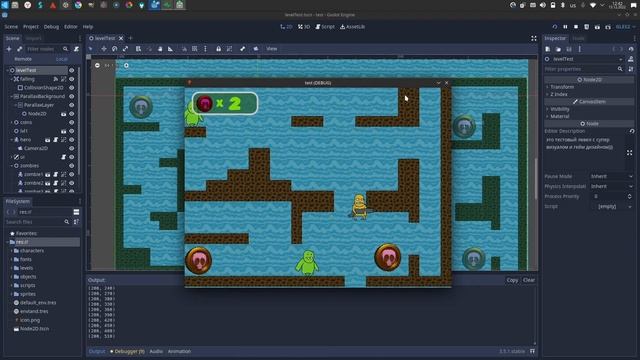Open the View menu in viewport toolbar
Screen dimensions: 640x360
pyautogui.click(x=272, y=49)
